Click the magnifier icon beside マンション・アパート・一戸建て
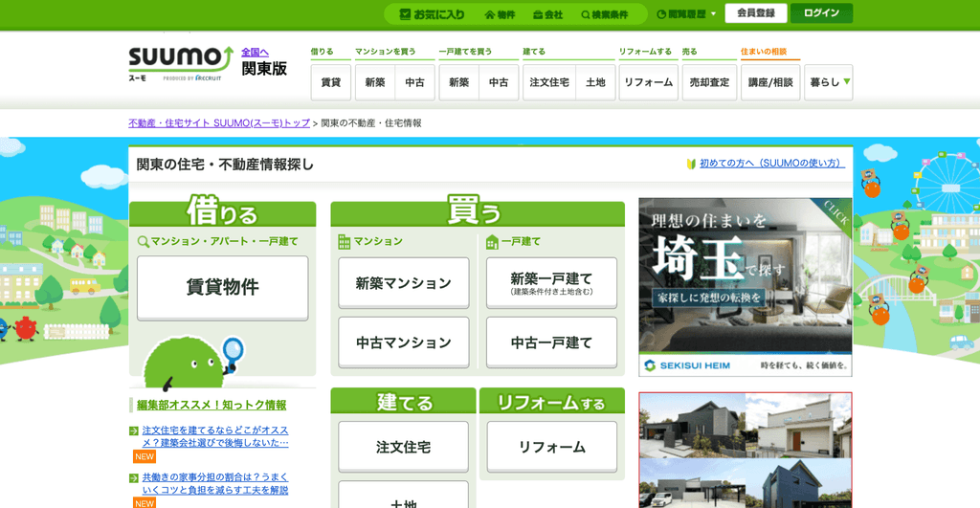The image size is (980, 508). (144, 241)
